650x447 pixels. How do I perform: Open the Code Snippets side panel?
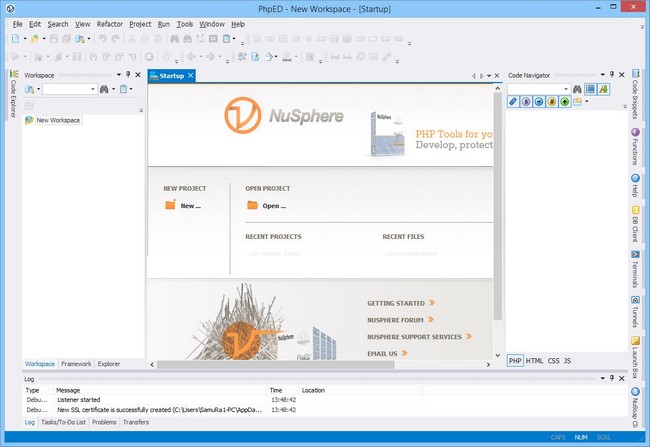pos(635,95)
